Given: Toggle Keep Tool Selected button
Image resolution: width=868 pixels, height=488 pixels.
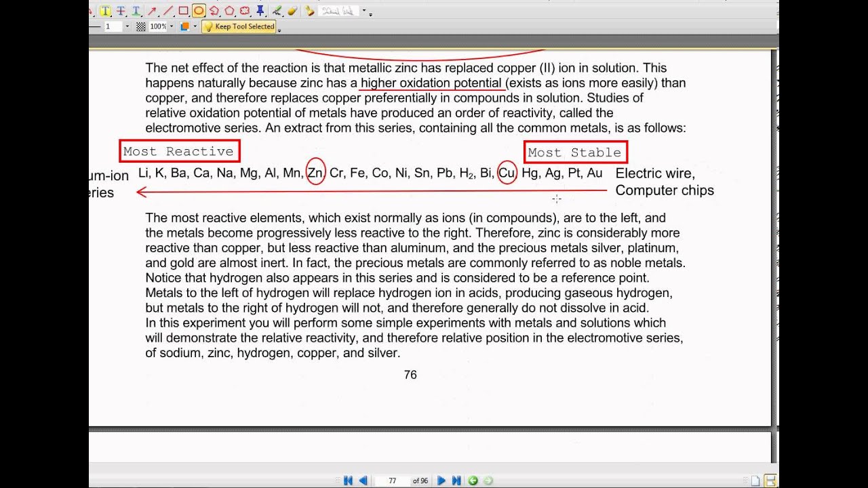Looking at the screenshot, I should coord(239,26).
